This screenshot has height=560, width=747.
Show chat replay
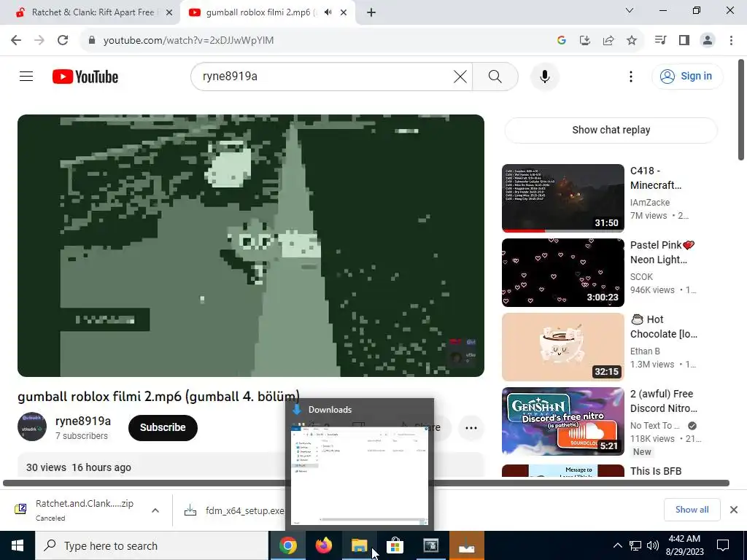611,130
